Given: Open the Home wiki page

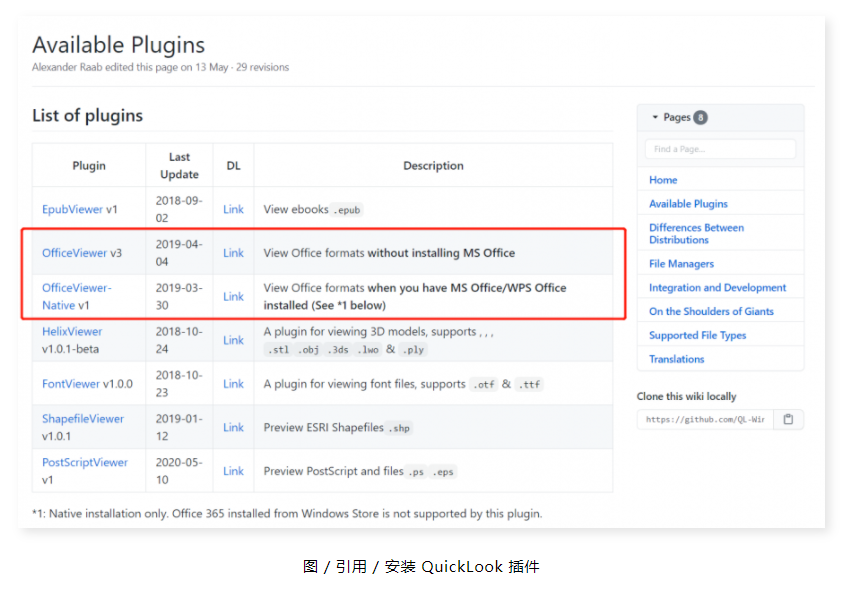Looking at the screenshot, I should point(663,179).
